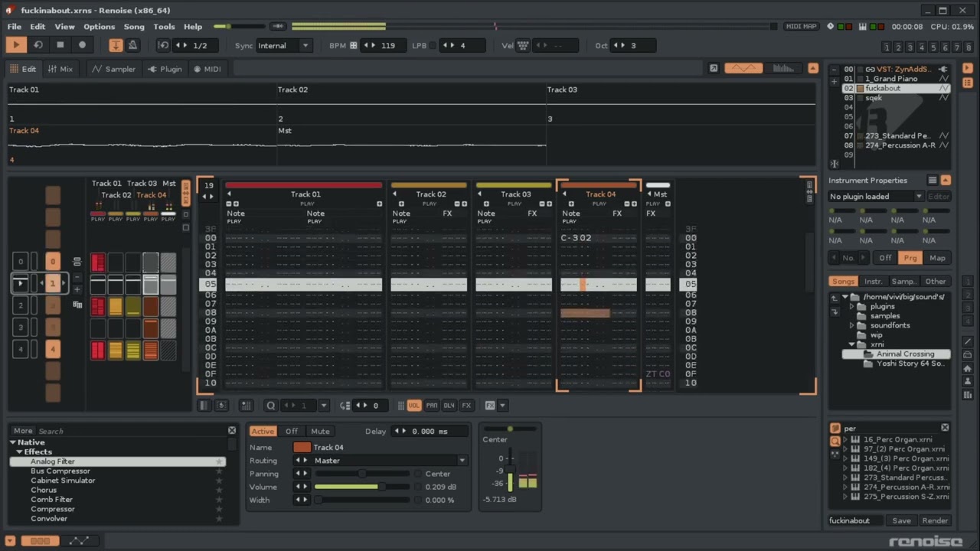980x551 pixels.
Task: Click the Record button in the transport bar
Action: click(83, 45)
